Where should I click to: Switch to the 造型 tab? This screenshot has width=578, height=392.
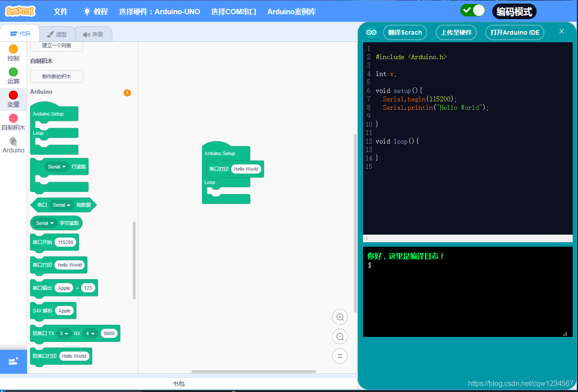[56, 34]
